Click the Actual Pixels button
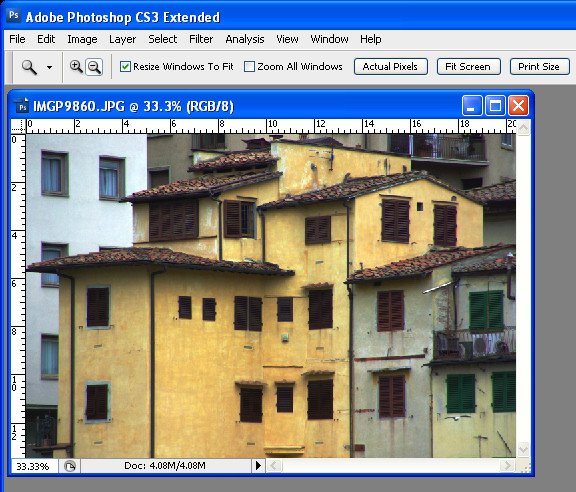Screen dimensions: 576x492 pyautogui.click(x=390, y=67)
